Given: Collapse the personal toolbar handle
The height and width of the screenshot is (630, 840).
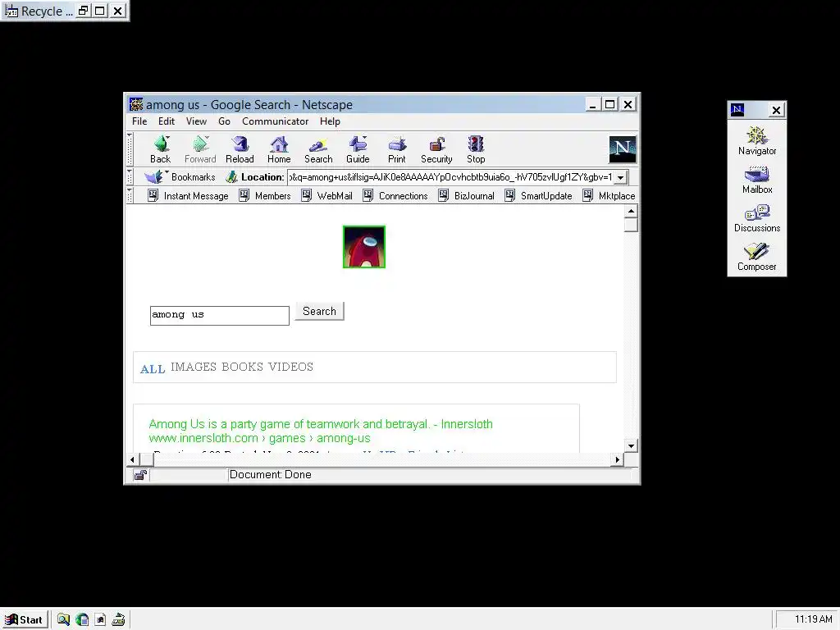Looking at the screenshot, I should click(x=130, y=195).
